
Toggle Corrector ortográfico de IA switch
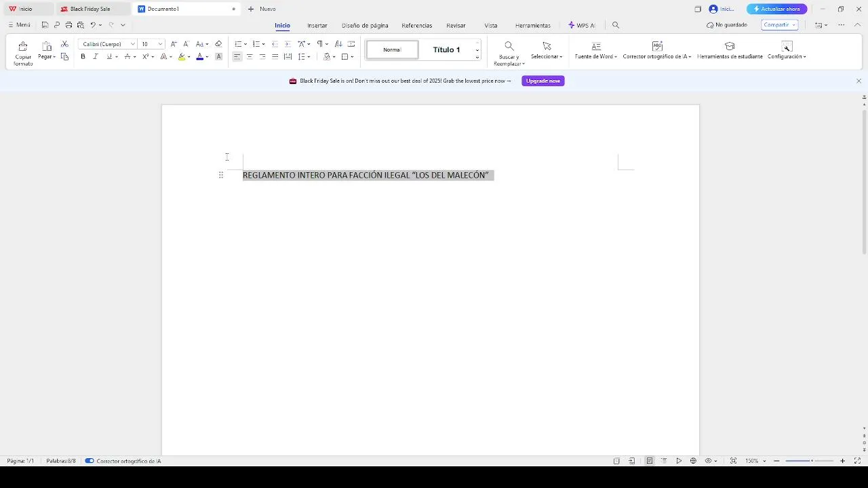[x=90, y=461]
